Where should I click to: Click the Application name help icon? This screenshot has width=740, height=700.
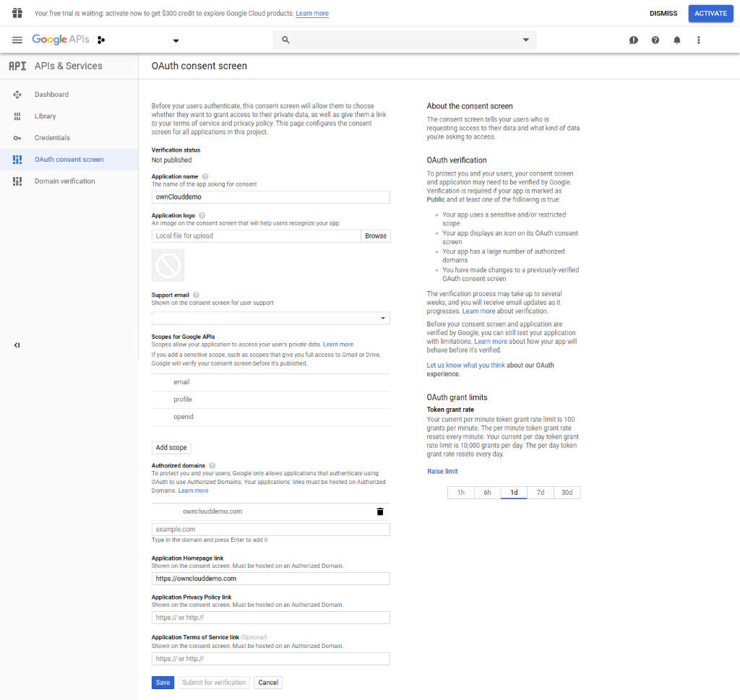coord(205,176)
